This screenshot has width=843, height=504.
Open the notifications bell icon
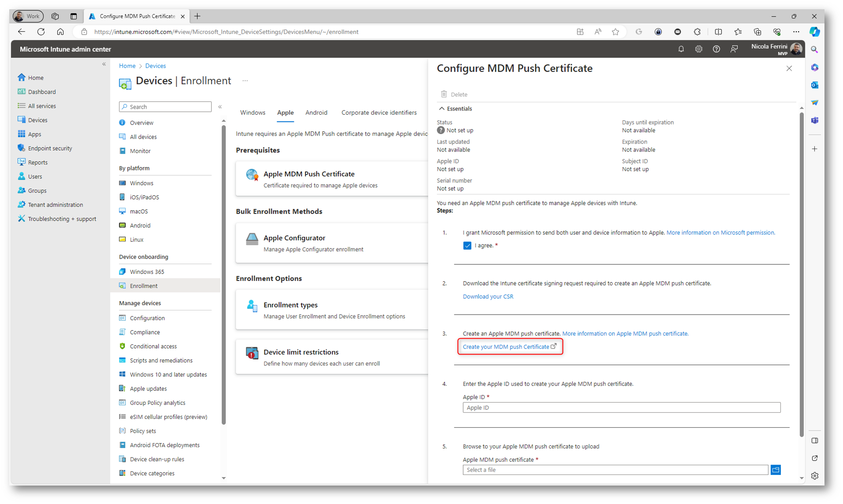pyautogui.click(x=681, y=49)
